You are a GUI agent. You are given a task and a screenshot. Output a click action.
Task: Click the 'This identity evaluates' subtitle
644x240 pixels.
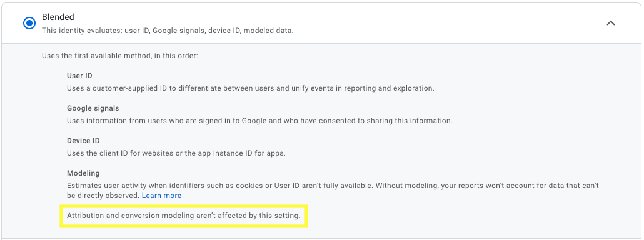tap(168, 31)
